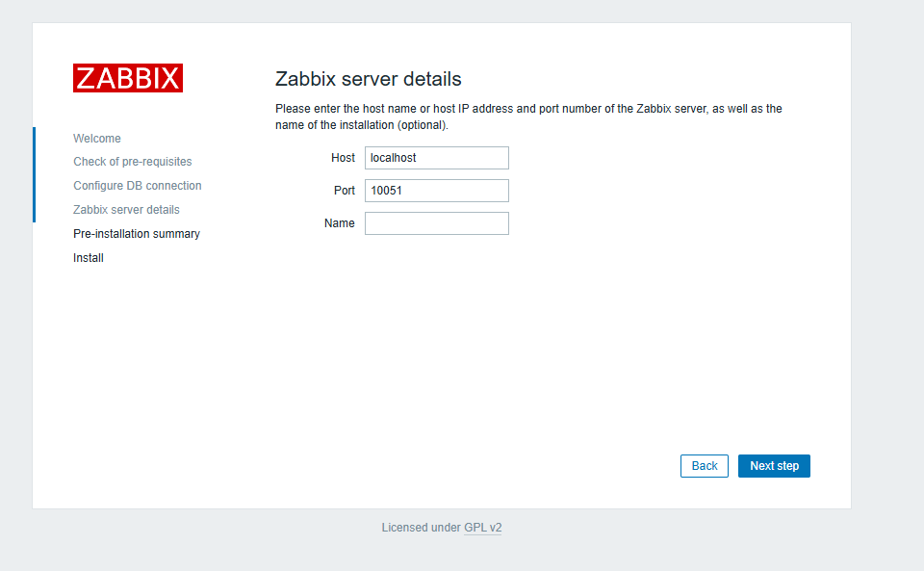Select Configure DB connection step
This screenshot has height=571, width=924.
click(138, 186)
